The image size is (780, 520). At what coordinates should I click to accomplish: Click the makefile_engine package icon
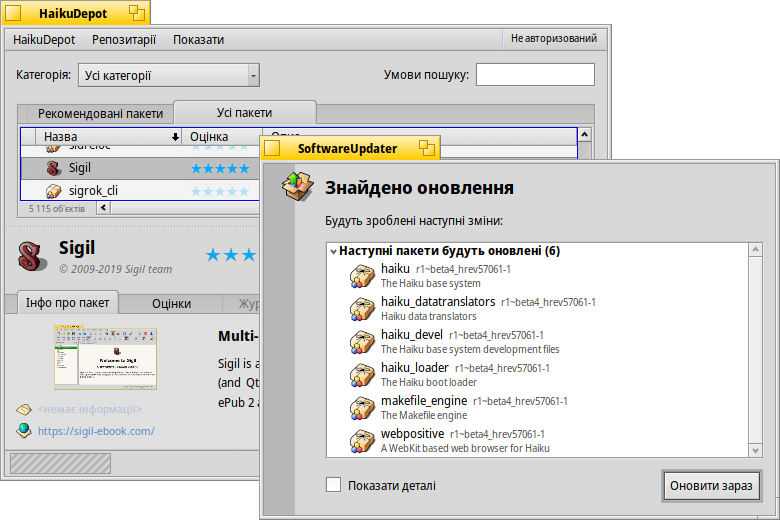362,408
